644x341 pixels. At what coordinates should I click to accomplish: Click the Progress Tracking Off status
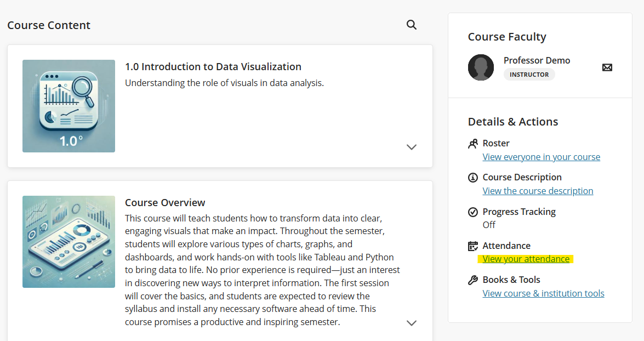click(489, 225)
